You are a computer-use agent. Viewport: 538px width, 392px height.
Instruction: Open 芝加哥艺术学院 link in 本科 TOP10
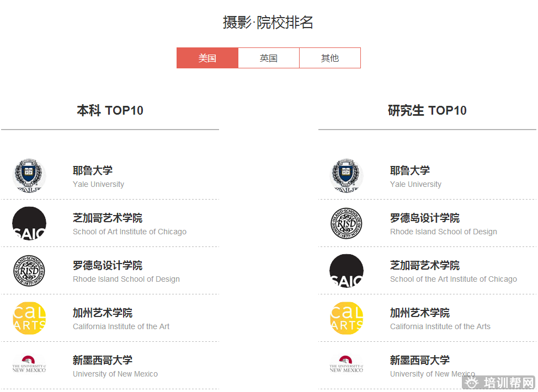coord(108,218)
